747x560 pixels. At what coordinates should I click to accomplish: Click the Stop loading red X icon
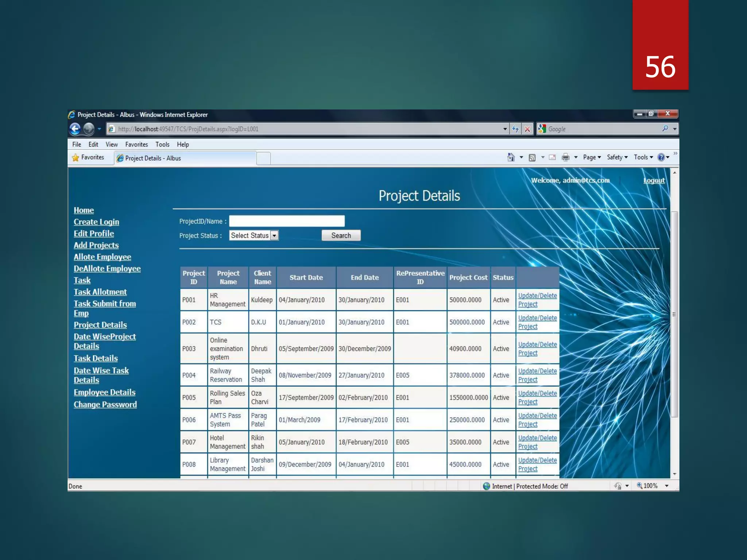pyautogui.click(x=527, y=129)
